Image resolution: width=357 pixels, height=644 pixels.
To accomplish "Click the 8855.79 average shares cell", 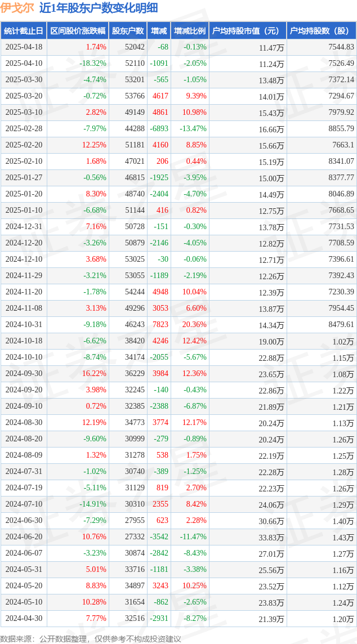I will click(341, 128).
